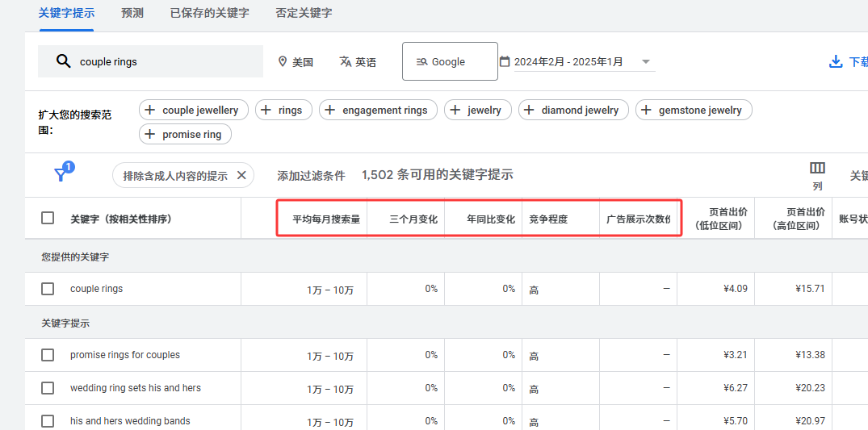Remove the adult content filter chip
Viewport: 868px width, 430px height.
241,175
